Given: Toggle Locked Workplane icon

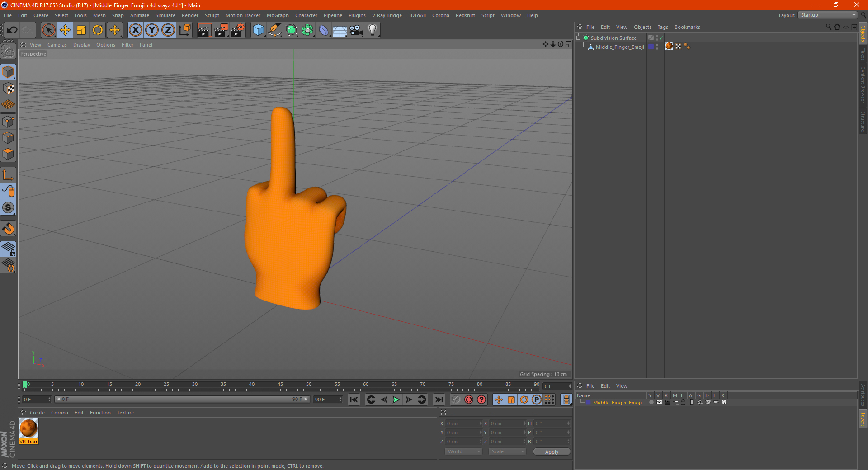Looking at the screenshot, I should click(8, 249).
